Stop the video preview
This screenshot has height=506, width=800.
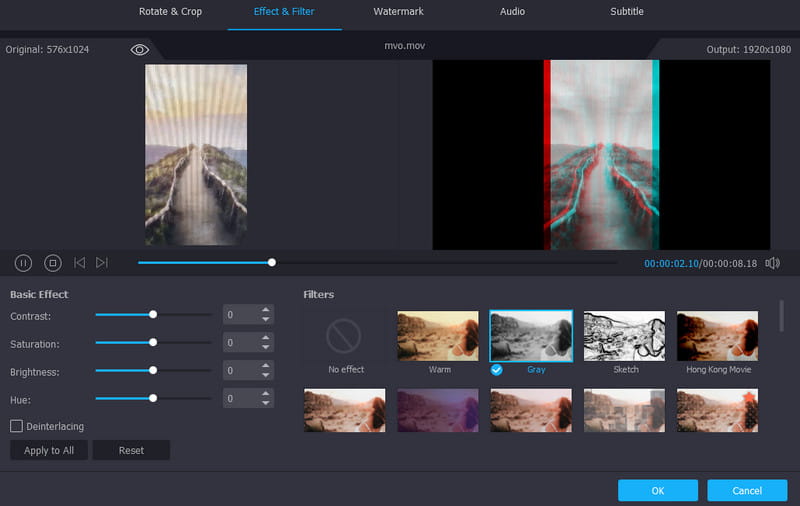coord(53,263)
